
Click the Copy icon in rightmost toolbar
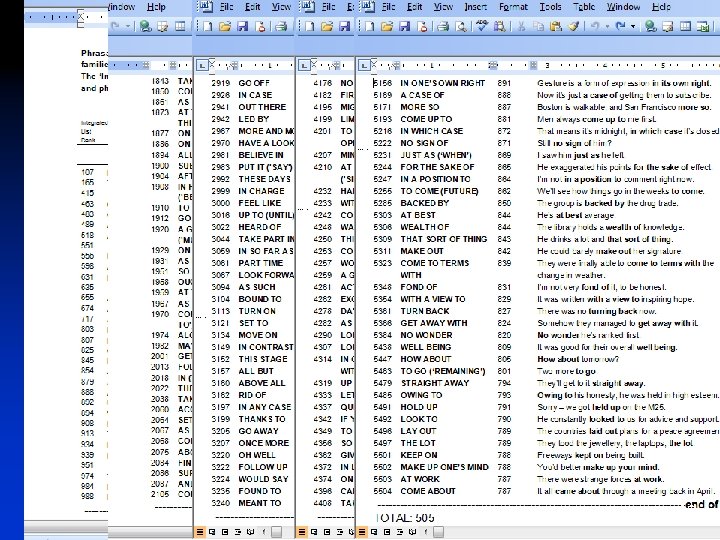[538, 27]
